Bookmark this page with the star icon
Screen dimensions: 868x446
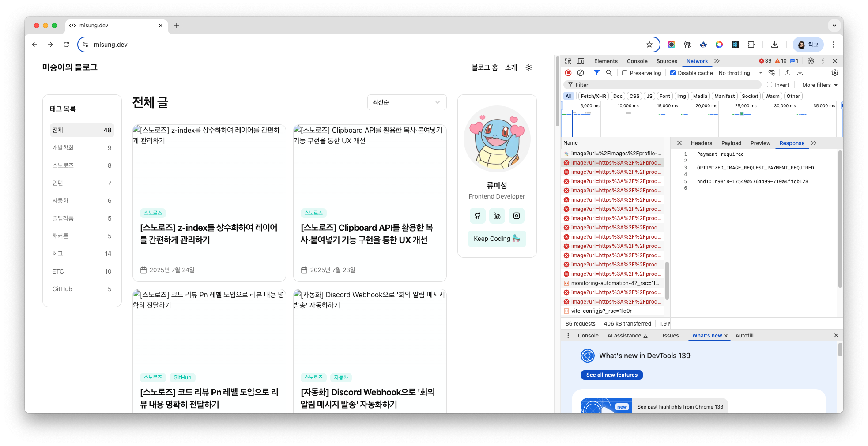click(x=649, y=45)
